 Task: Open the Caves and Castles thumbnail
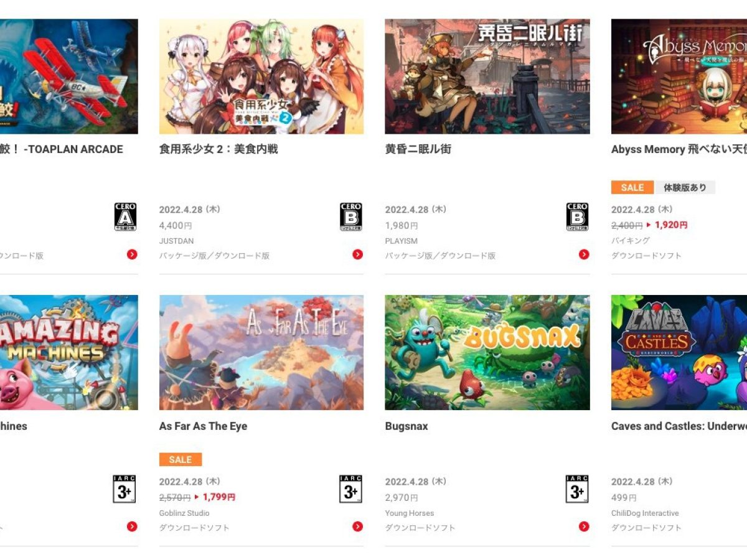click(679, 352)
